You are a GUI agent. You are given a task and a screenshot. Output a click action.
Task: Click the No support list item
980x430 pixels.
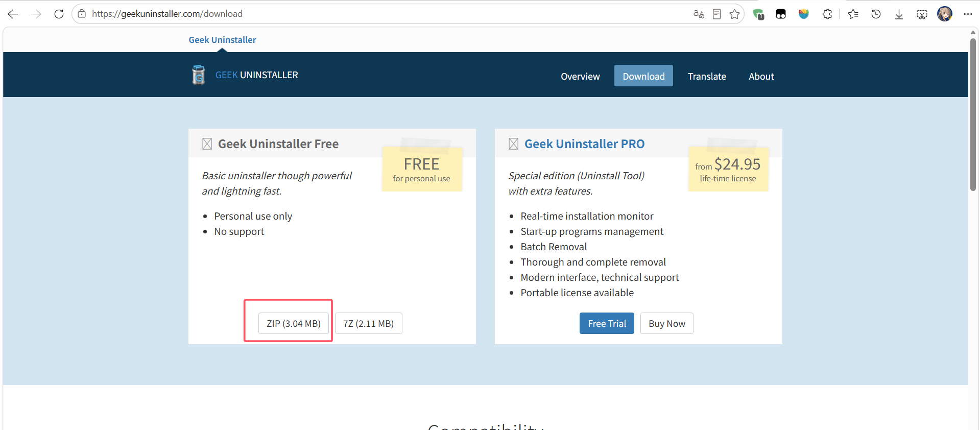239,231
